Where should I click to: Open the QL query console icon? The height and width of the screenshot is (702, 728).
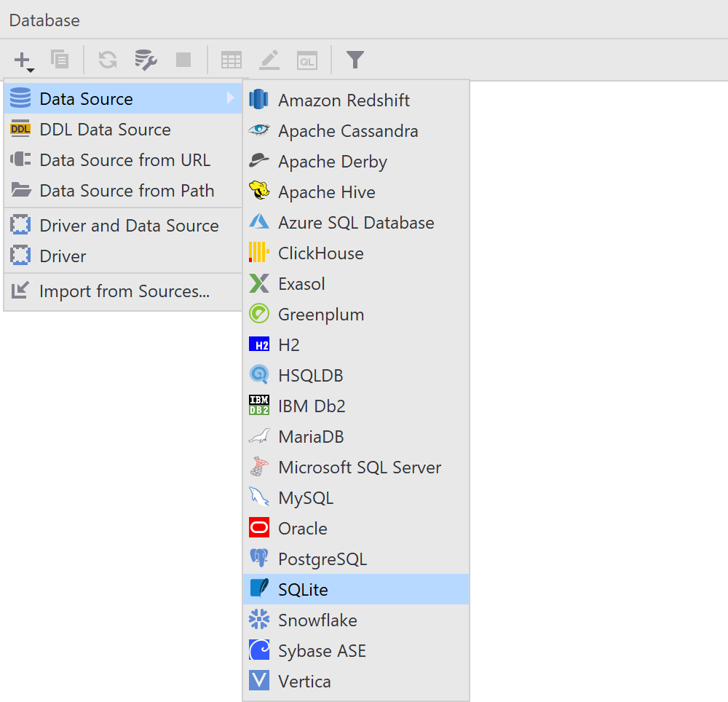[x=307, y=60]
